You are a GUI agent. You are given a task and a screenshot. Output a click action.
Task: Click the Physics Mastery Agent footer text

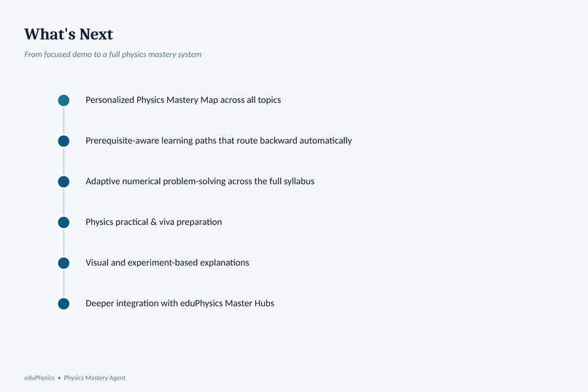point(95,377)
